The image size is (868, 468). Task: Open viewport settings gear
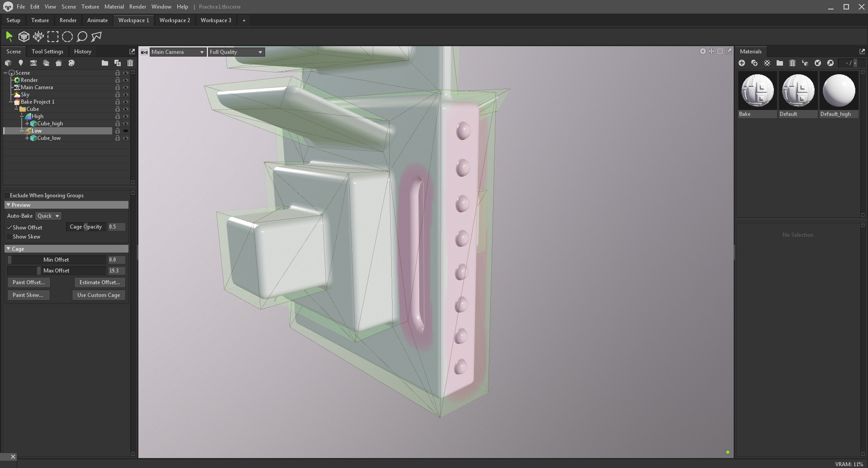[x=702, y=52]
